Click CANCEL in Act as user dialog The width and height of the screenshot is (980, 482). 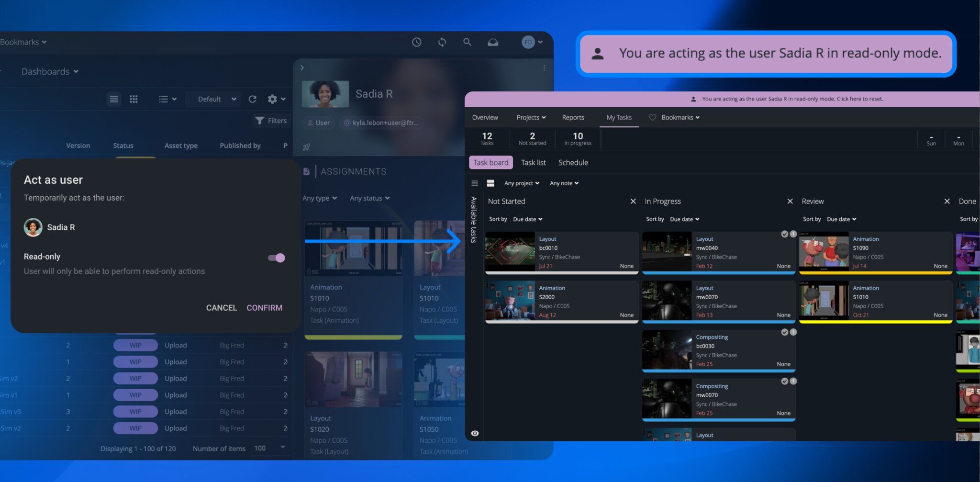(222, 308)
